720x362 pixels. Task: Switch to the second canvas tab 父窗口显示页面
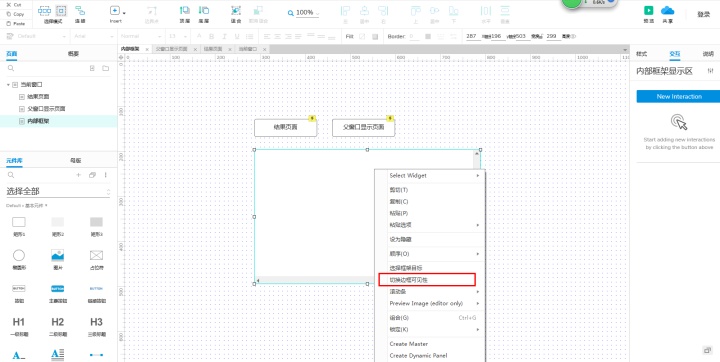pyautogui.click(x=171, y=49)
